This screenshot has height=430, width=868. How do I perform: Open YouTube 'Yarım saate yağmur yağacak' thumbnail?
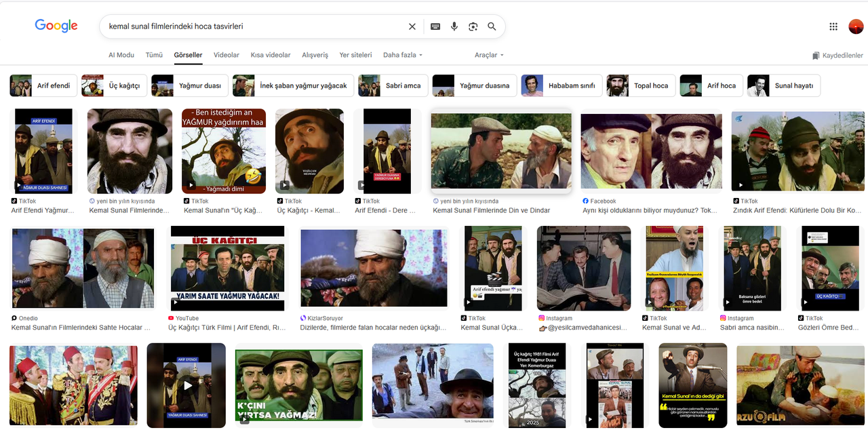227,269
